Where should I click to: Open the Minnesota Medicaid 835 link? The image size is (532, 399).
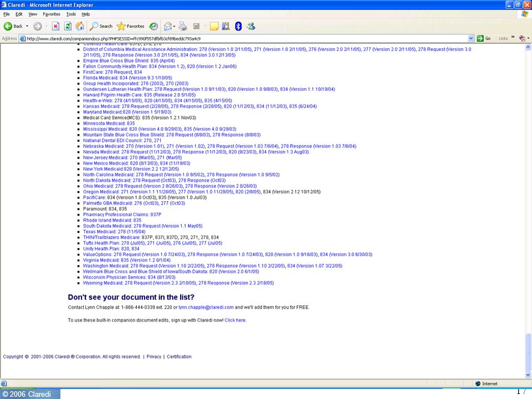click(x=109, y=124)
